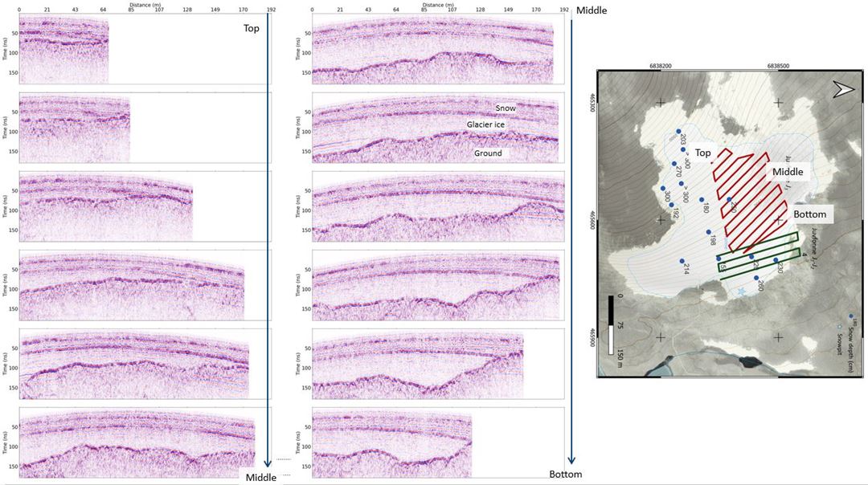
Task: Click the blue snowpit star on the glacier
Action: tap(741, 292)
